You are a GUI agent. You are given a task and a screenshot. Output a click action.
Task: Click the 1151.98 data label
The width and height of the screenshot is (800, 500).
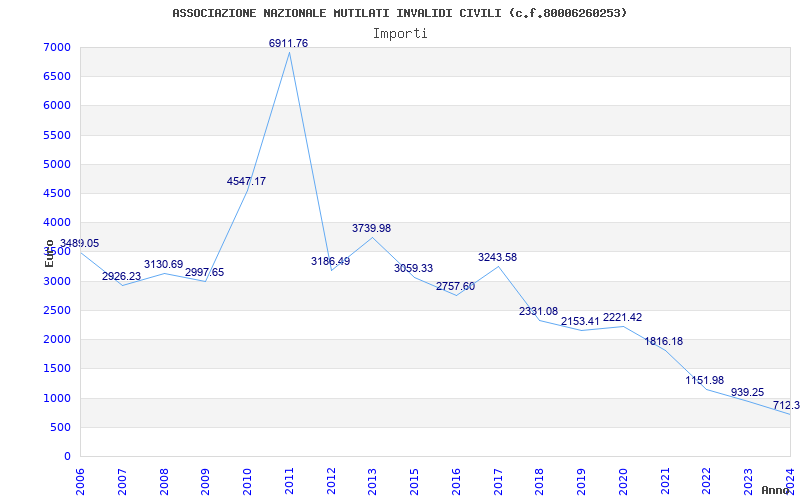[705, 380]
